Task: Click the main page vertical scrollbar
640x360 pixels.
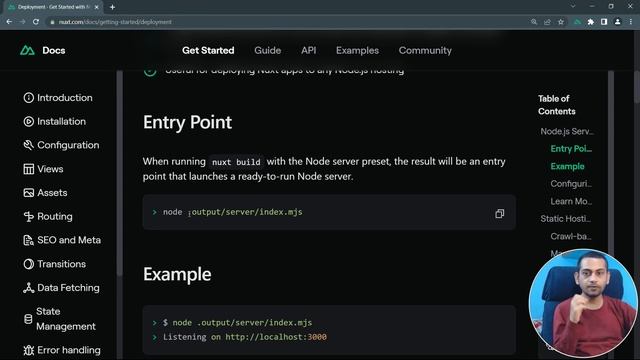Action: [x=636, y=87]
